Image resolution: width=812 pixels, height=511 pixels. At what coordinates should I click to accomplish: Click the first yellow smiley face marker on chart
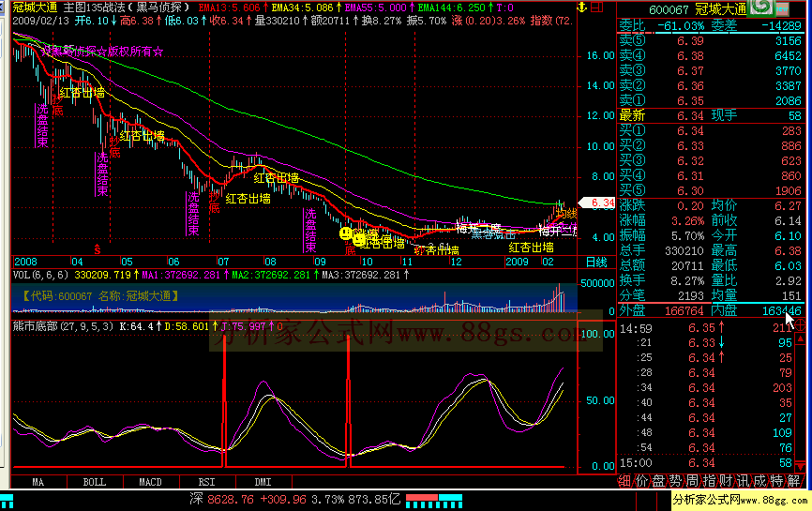346,233
